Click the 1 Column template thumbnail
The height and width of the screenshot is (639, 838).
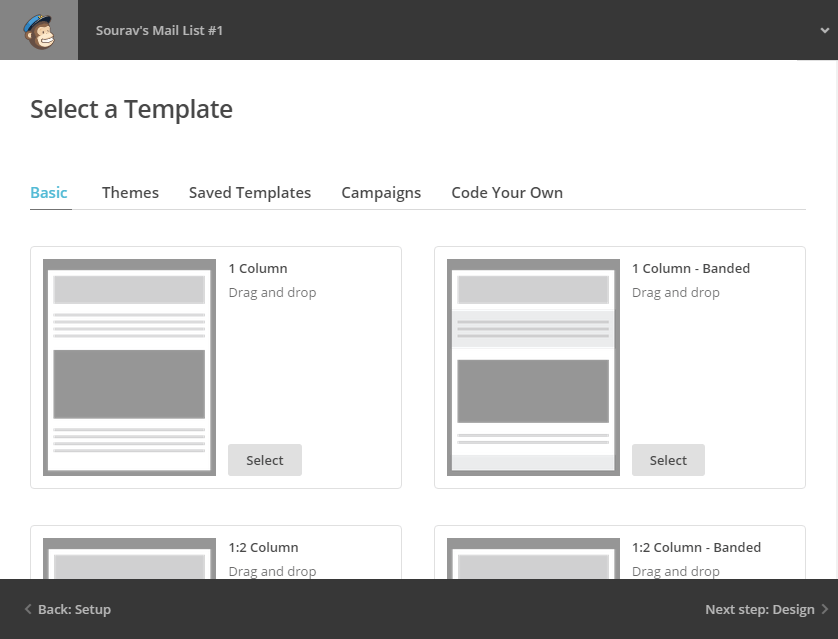pyautogui.click(x=129, y=367)
